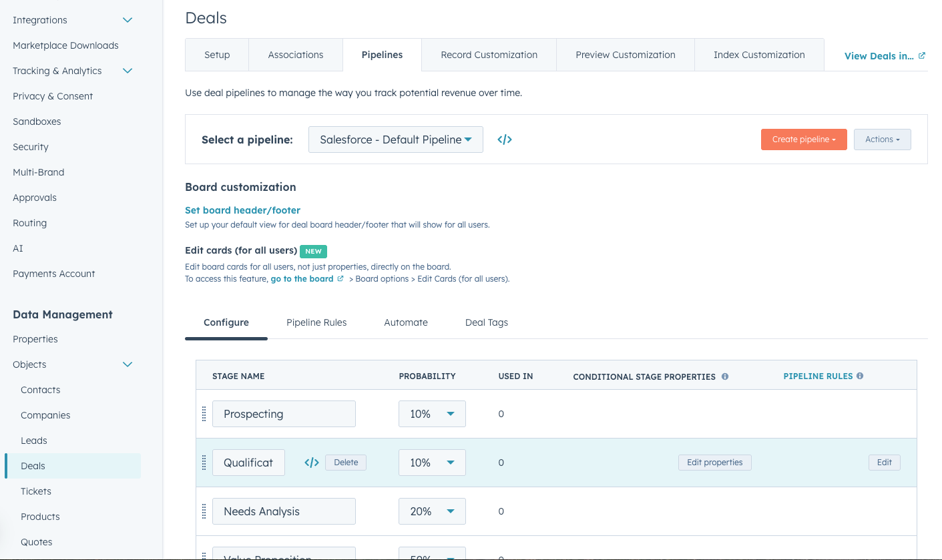Open the Preview Customization tab
Screen dimensions: 942x560
click(626, 55)
